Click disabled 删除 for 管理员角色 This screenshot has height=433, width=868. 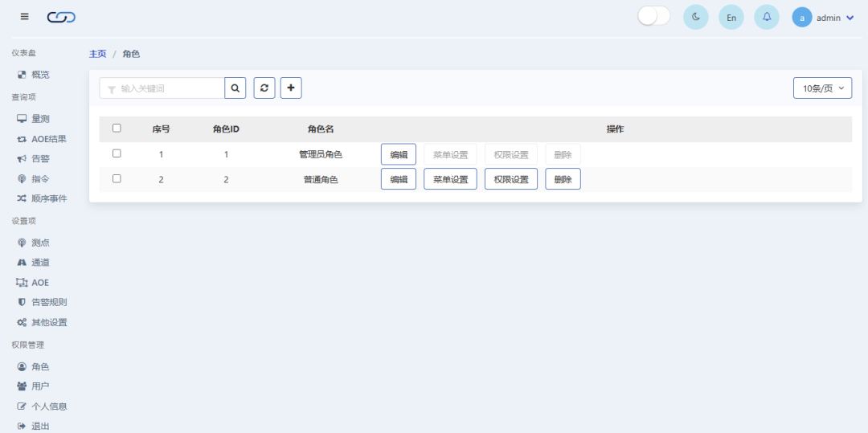click(563, 154)
